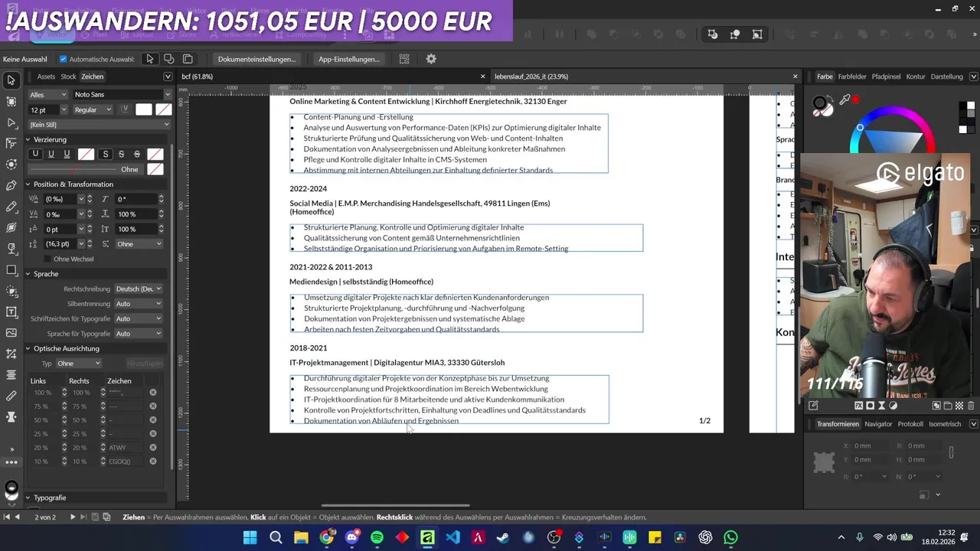Viewport: 980px width, 551px height.
Task: Select the Place Image tool
Action: (x=11, y=333)
